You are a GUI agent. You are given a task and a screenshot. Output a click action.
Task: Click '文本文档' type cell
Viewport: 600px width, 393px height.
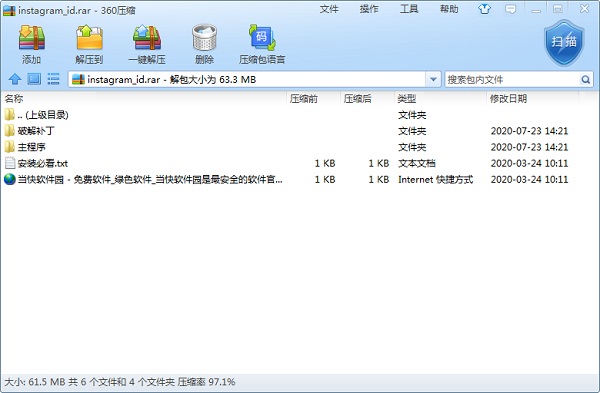[417, 163]
